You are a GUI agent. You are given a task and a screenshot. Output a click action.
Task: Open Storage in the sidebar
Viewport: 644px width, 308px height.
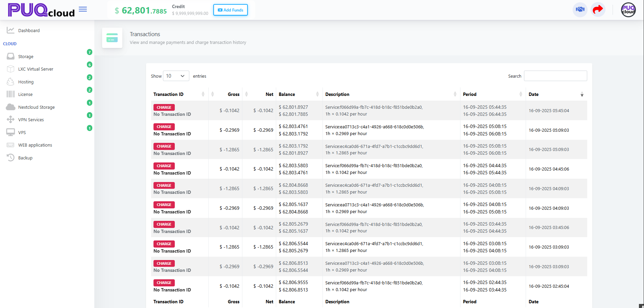(26, 56)
